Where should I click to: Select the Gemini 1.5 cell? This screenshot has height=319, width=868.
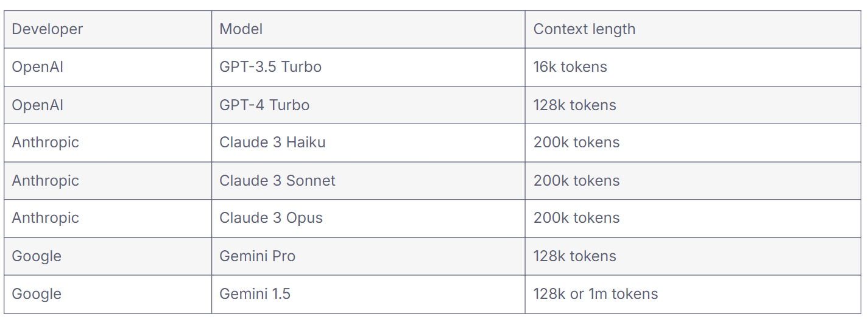[x=369, y=294]
